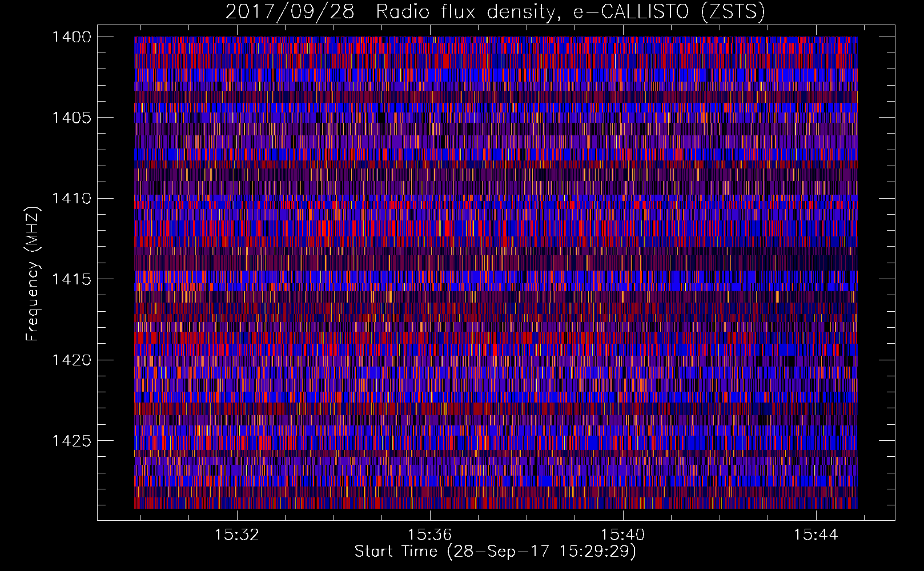
Task: Click the 1400 frequency tick label
Action: click(x=71, y=37)
